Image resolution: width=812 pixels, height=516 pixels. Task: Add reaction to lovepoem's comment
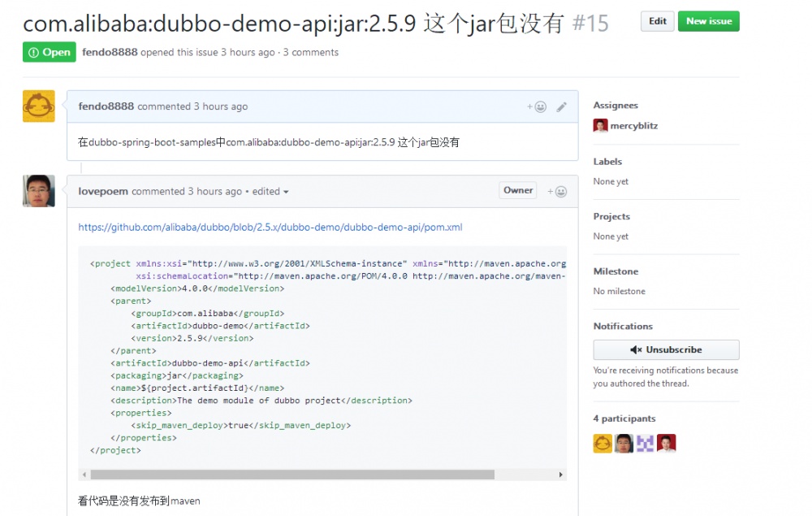pyautogui.click(x=557, y=192)
